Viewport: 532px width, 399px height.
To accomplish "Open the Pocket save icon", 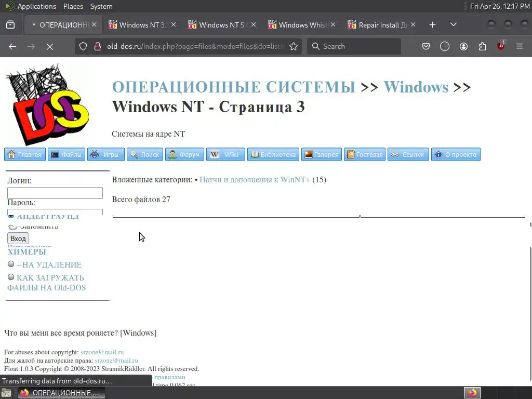I will tap(426, 46).
